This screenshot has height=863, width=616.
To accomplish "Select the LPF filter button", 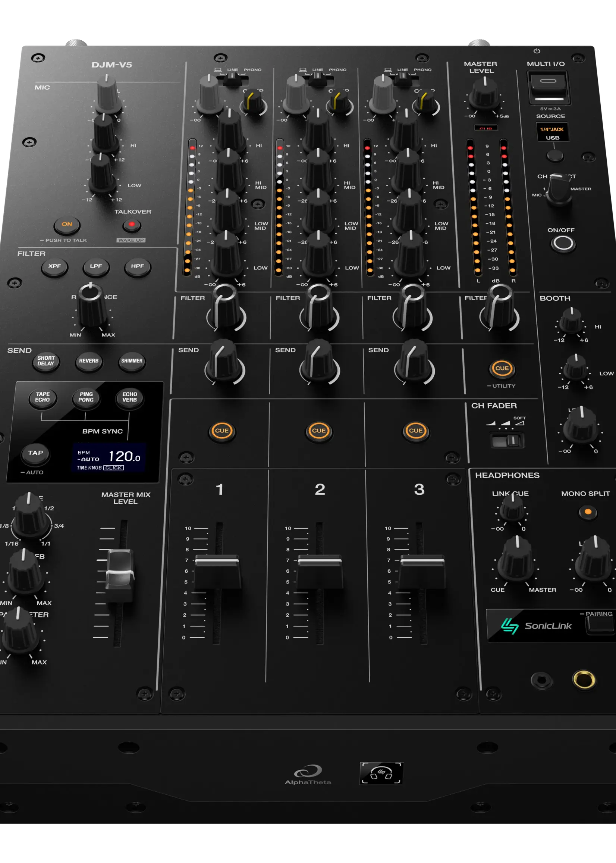I will [96, 266].
